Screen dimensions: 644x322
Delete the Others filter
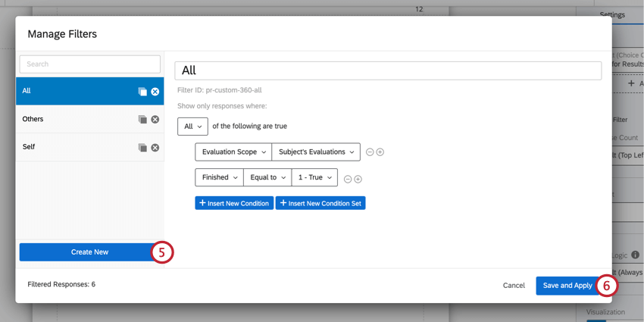[155, 120]
